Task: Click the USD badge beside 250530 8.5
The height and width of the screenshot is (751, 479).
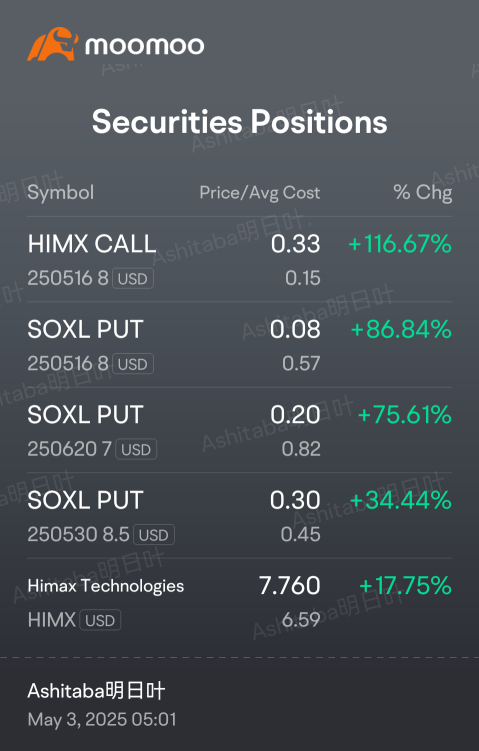Action: coord(154,535)
